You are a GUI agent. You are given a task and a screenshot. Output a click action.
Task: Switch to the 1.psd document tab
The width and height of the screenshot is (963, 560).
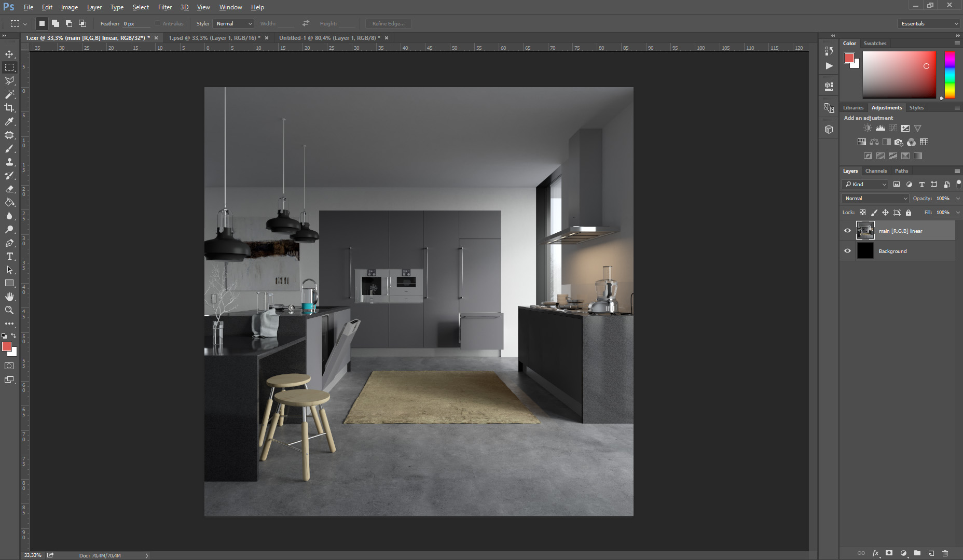(x=214, y=38)
